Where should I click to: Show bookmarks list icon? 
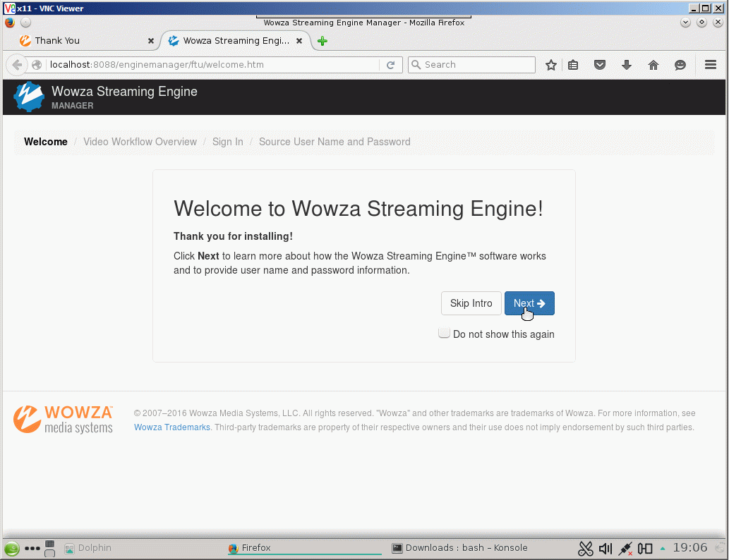coord(573,65)
